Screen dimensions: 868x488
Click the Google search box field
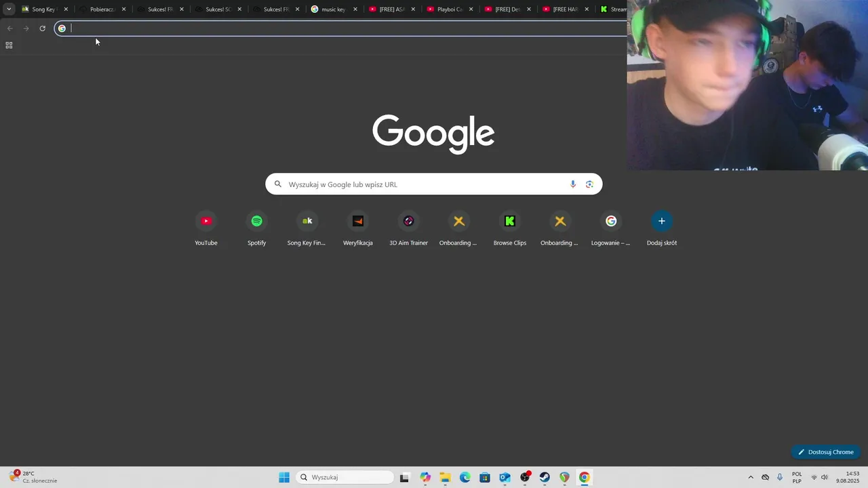pyautogui.click(x=433, y=184)
